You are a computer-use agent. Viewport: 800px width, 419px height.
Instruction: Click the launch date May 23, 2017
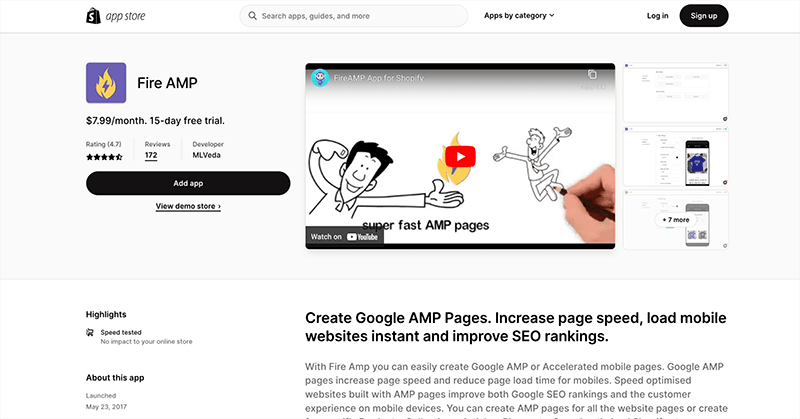click(106, 407)
